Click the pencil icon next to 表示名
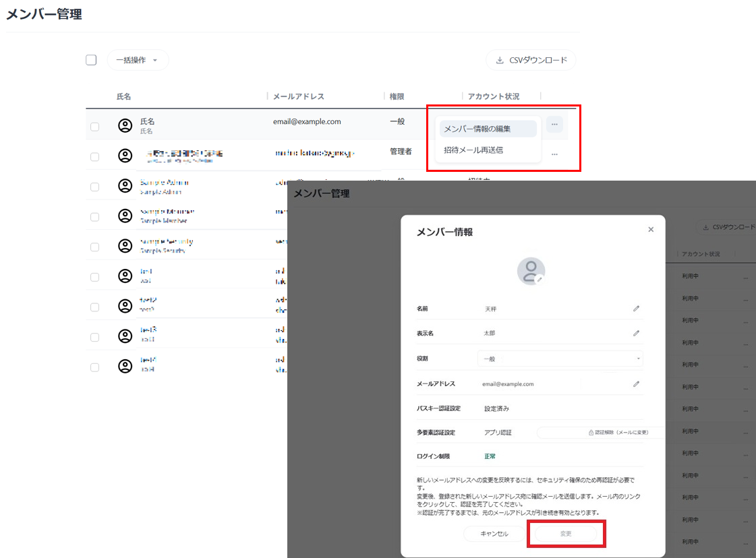 [x=636, y=333]
